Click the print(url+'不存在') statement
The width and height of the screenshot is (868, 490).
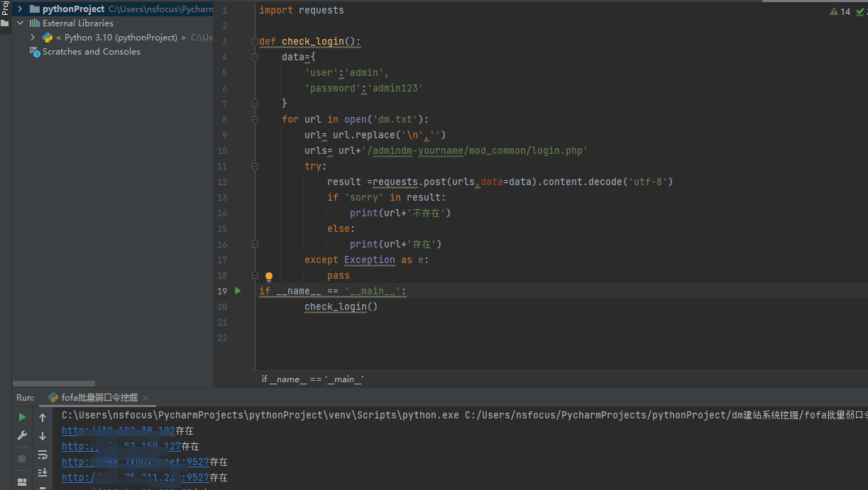(400, 213)
